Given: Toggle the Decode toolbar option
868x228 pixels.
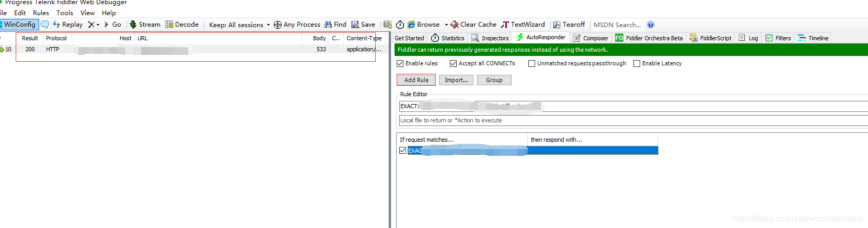Looking at the screenshot, I should [x=182, y=25].
